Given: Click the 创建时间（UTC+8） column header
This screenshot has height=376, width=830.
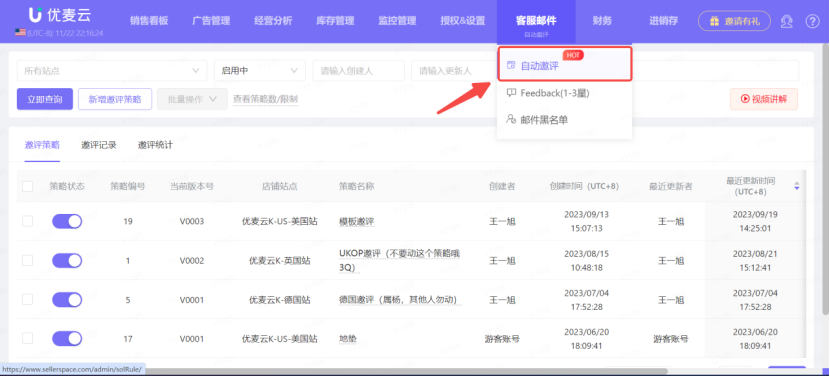Looking at the screenshot, I should pyautogui.click(x=584, y=186).
